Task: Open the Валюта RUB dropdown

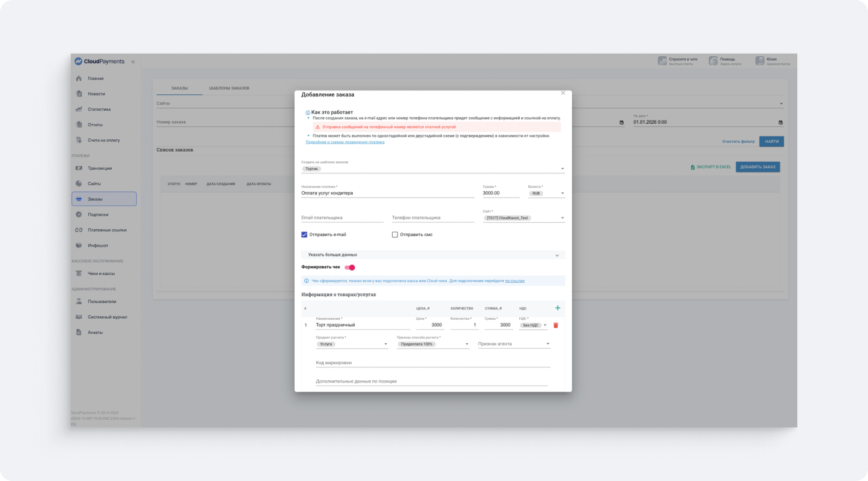Action: pos(546,193)
